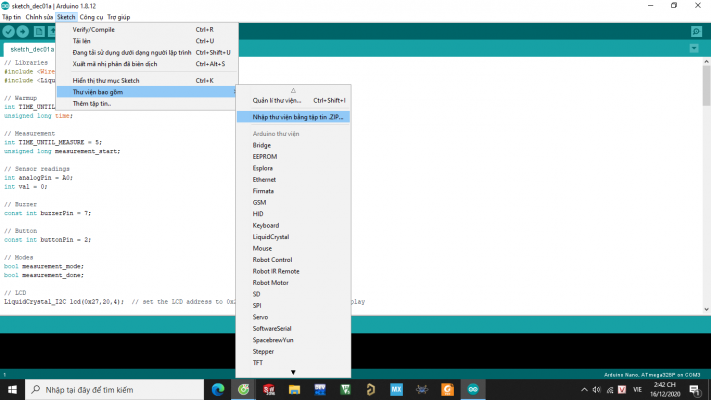The image size is (711, 400).
Task: Include the Robot IR Remote library
Action: coord(293,271)
